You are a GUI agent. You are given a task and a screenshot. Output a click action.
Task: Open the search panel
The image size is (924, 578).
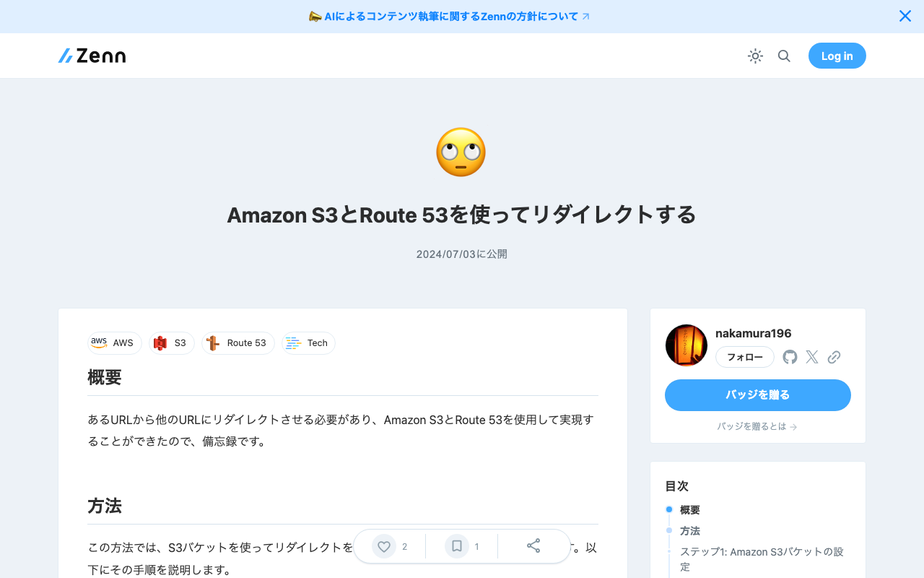[784, 56]
